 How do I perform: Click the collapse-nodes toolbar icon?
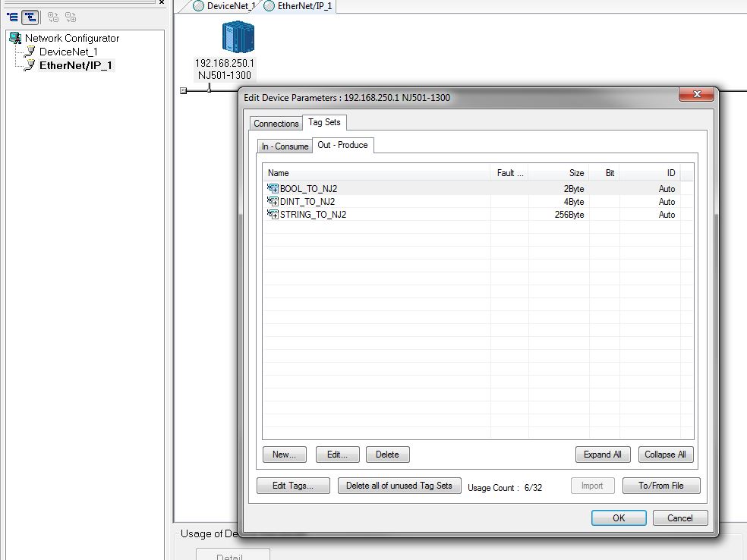pyautogui.click(x=70, y=16)
